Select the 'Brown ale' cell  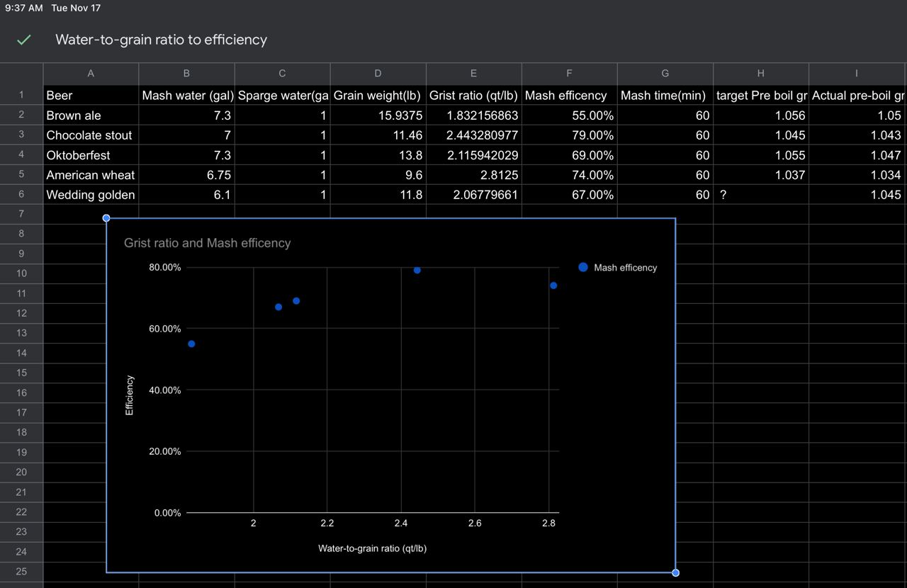(91, 115)
